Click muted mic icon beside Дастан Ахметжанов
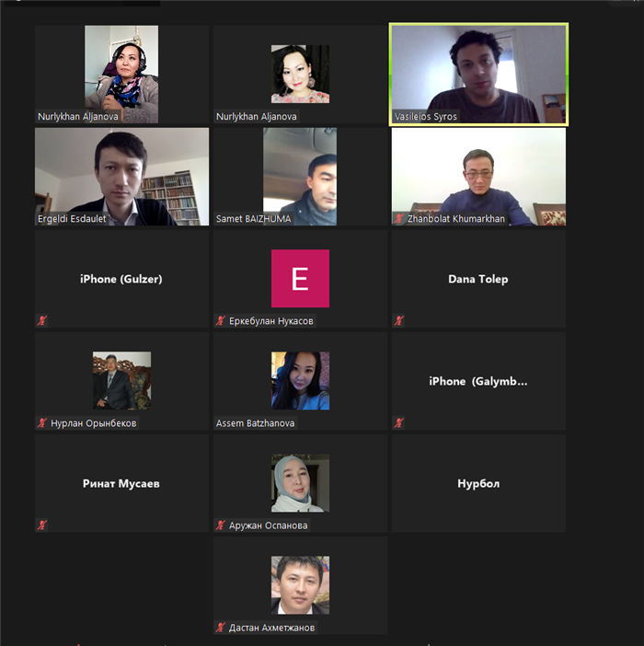 click(x=220, y=627)
